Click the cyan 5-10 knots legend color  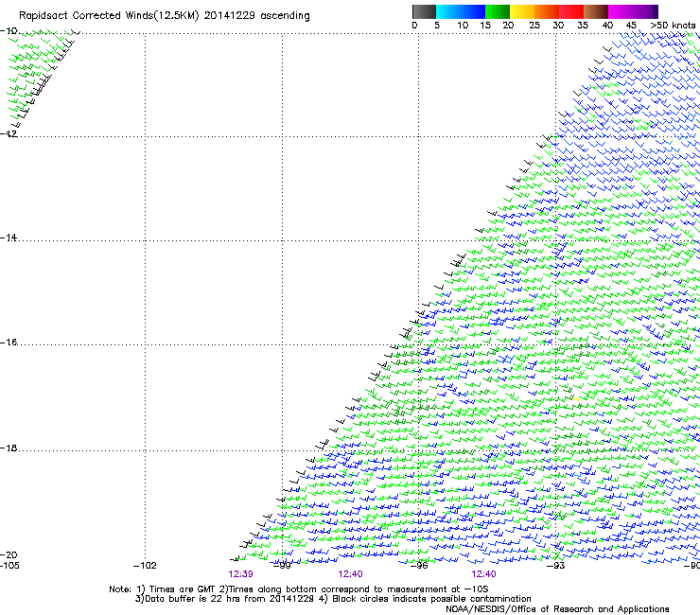[x=448, y=11]
